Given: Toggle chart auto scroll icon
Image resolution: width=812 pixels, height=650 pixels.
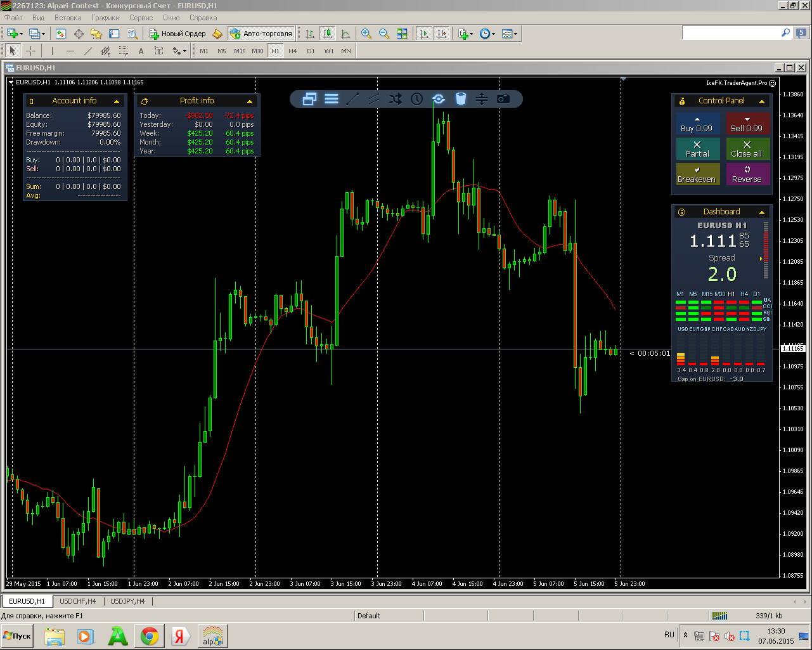Looking at the screenshot, I should [x=423, y=34].
